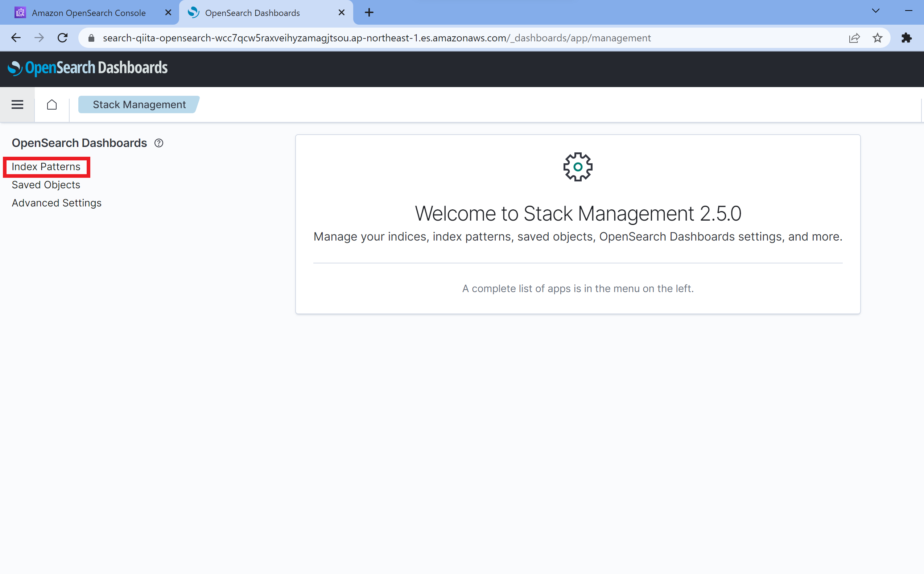Select the OpenSearch Dashboards browser tab
Viewport: 924px width, 574px height.
[252, 13]
